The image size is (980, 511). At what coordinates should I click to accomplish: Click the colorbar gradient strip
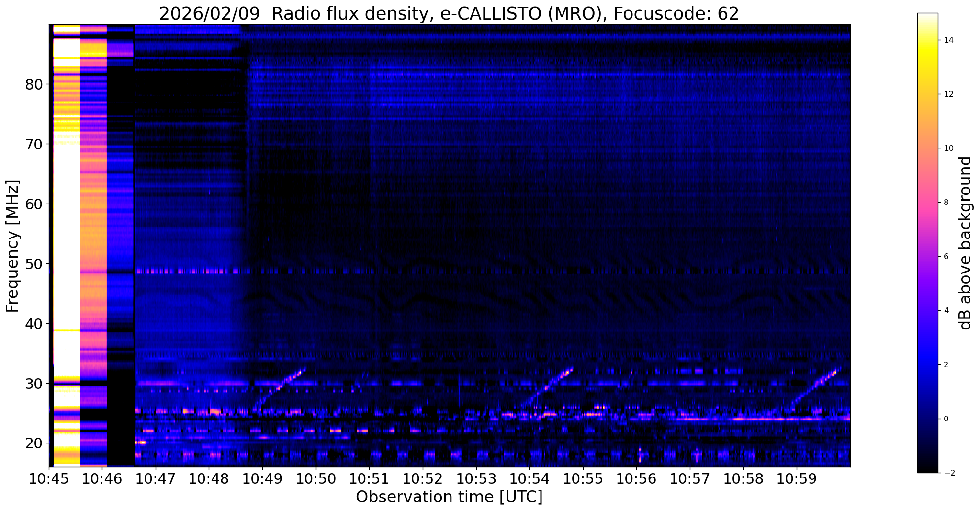pos(927,243)
